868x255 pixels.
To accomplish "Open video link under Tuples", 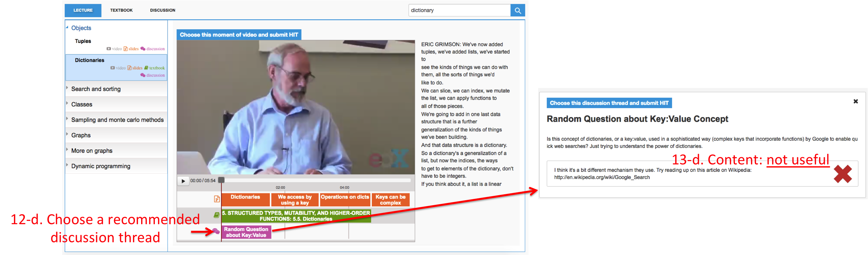I will click(x=114, y=49).
